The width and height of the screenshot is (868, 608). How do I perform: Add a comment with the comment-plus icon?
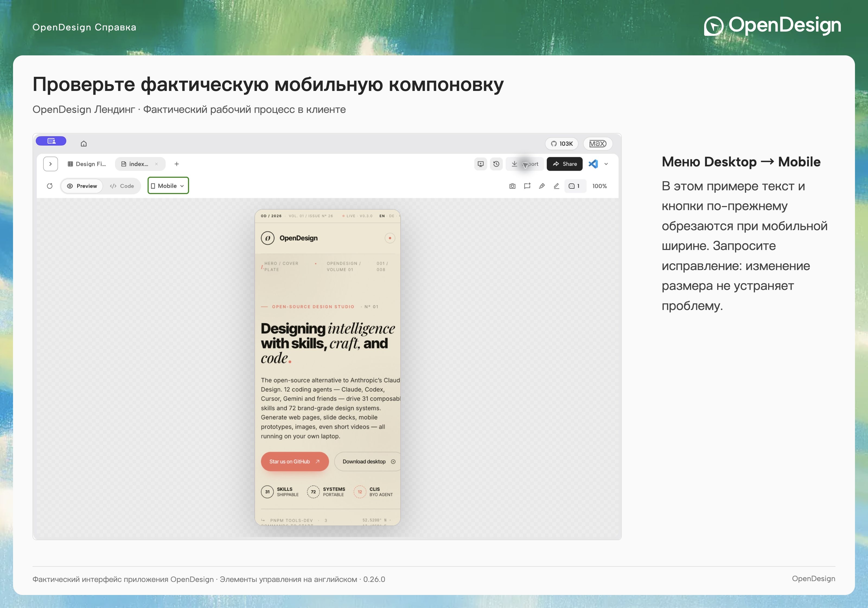pos(527,186)
